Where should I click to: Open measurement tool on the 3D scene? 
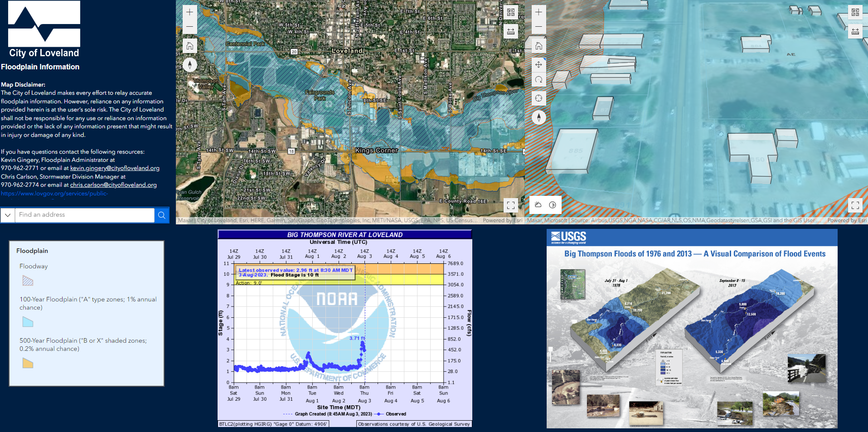point(855,31)
